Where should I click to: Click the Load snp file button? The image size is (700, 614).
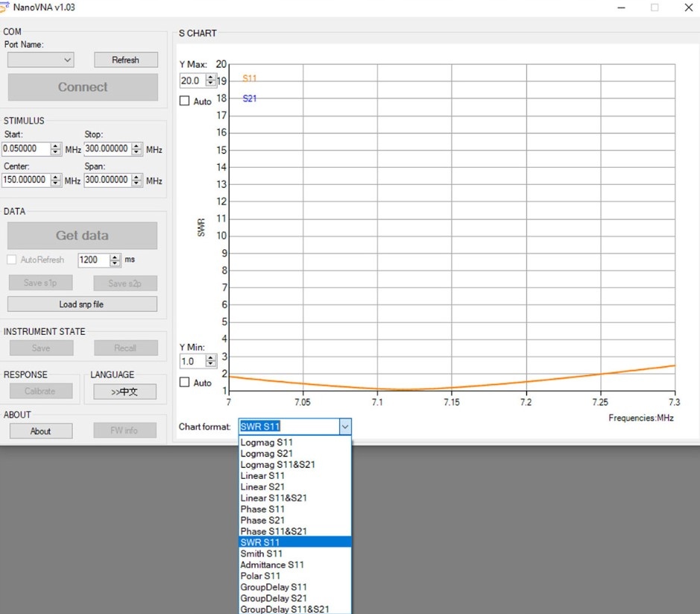point(82,304)
